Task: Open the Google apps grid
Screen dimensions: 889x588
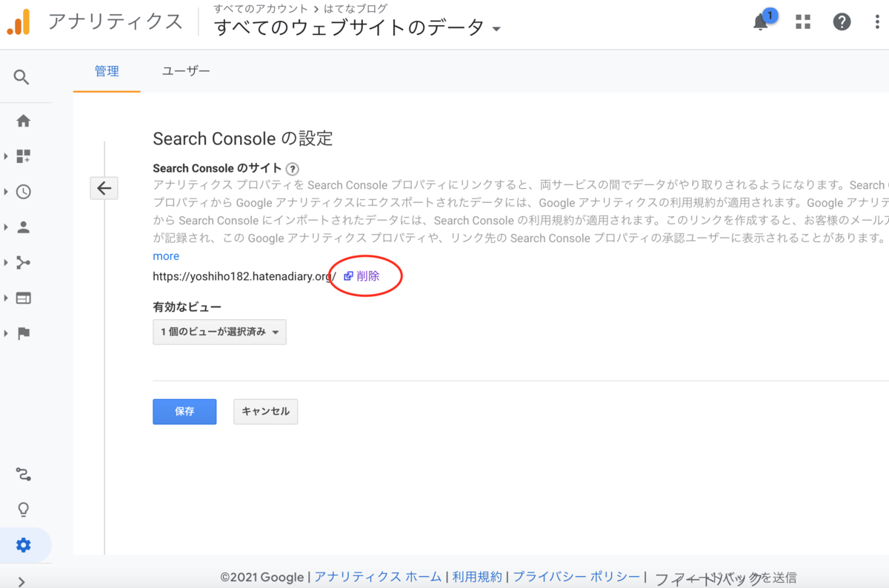Action: pos(803,22)
